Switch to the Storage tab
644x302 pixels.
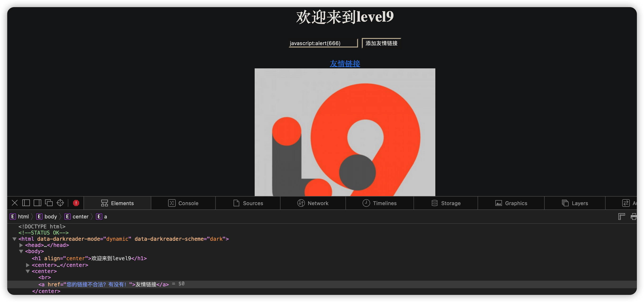pyautogui.click(x=446, y=203)
